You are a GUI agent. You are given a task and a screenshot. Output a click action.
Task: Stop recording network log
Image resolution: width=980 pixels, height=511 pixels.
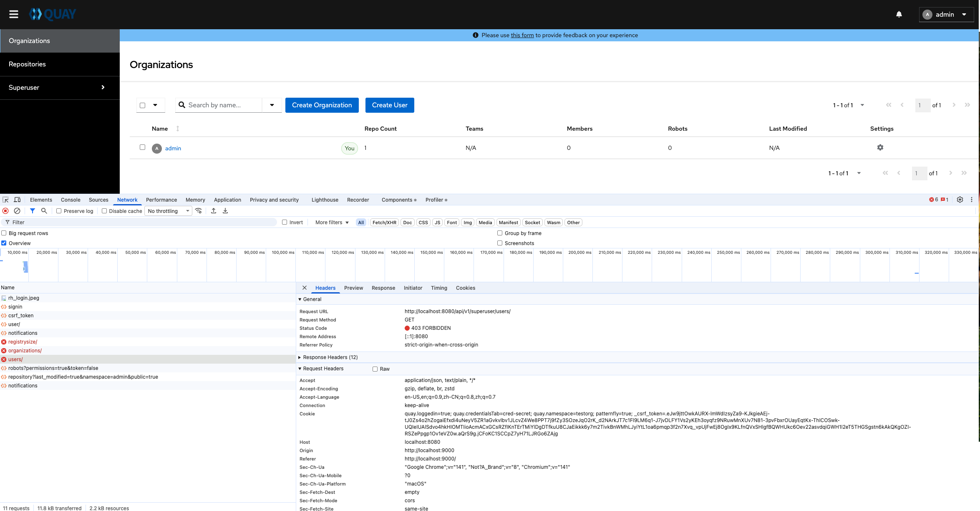[x=6, y=211]
